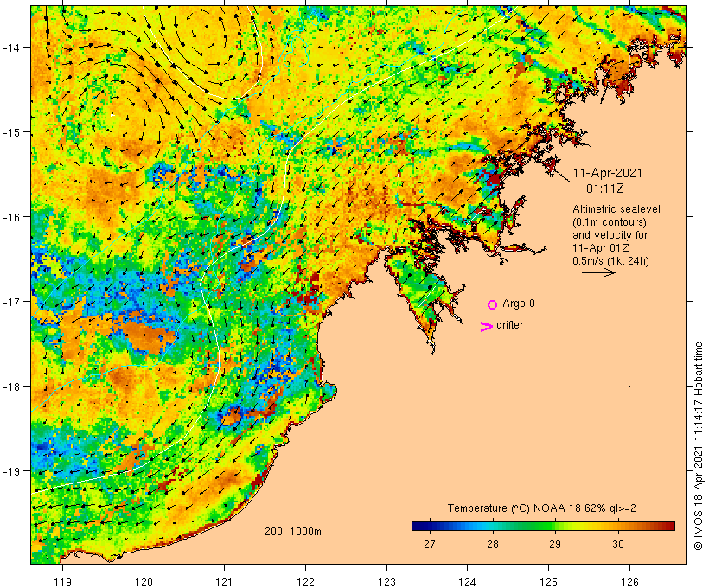Click the temperature colorbar at 29 degrees
The image size is (709, 588).
(x=555, y=526)
